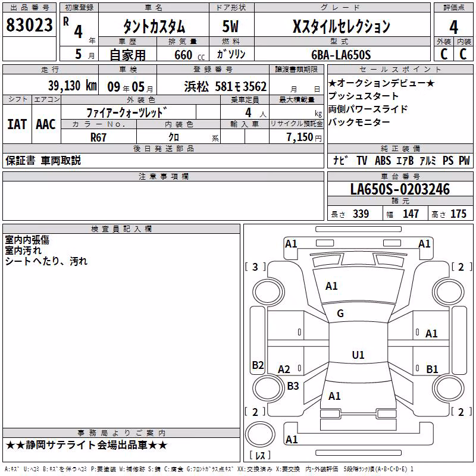This screenshot has height=476, width=476.
Task: Click sales point ★オークションデビュー★
Action: [x=381, y=83]
